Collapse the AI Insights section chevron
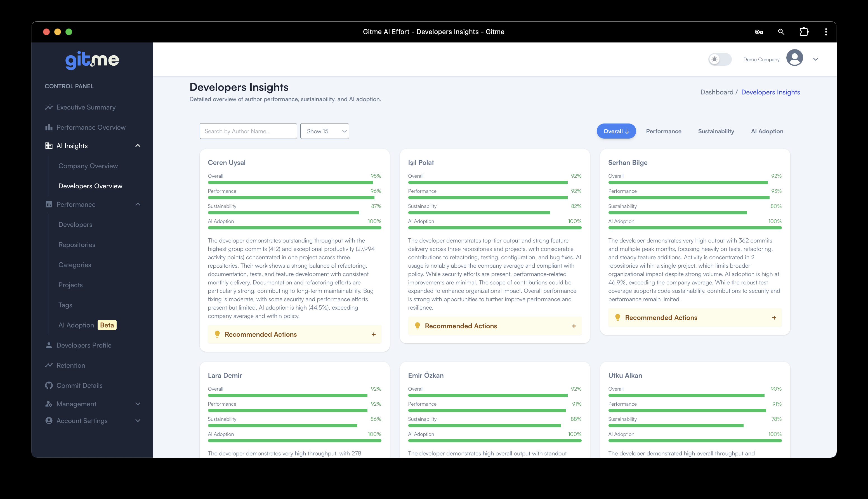 (x=138, y=146)
